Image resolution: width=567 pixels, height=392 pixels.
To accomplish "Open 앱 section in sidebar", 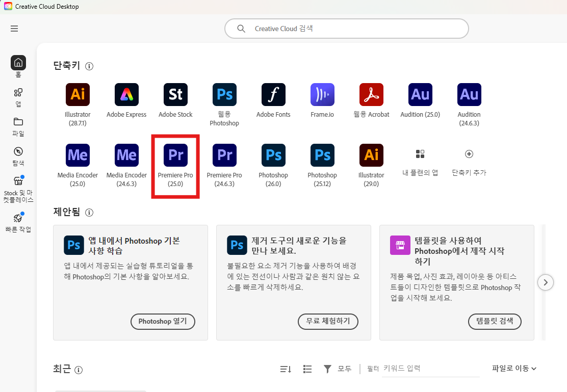I will (x=18, y=97).
